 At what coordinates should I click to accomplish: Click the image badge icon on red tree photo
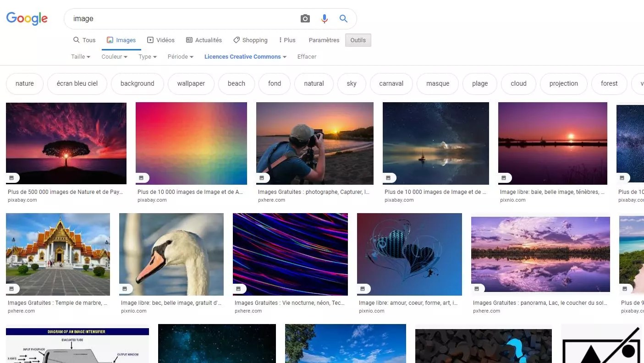pyautogui.click(x=11, y=178)
